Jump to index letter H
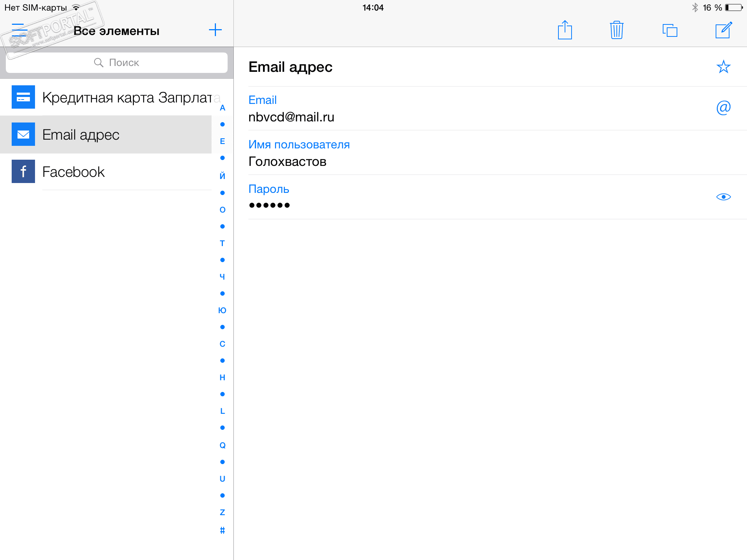The height and width of the screenshot is (560, 747). pos(222,377)
